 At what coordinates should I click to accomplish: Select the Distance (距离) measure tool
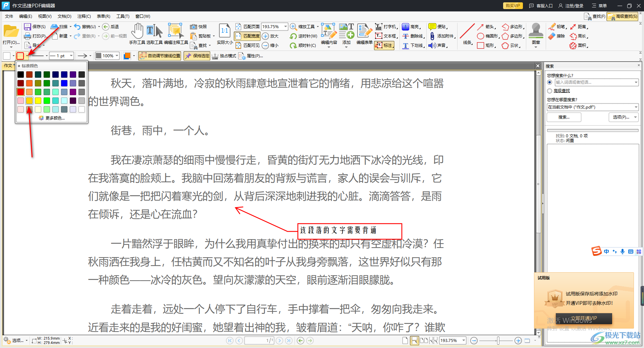tap(579, 26)
